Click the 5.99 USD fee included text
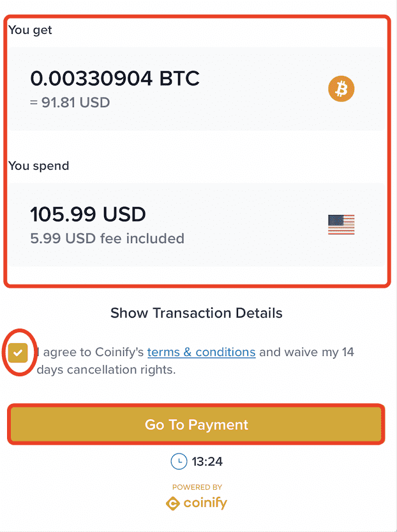This screenshot has width=397, height=532. [107, 239]
